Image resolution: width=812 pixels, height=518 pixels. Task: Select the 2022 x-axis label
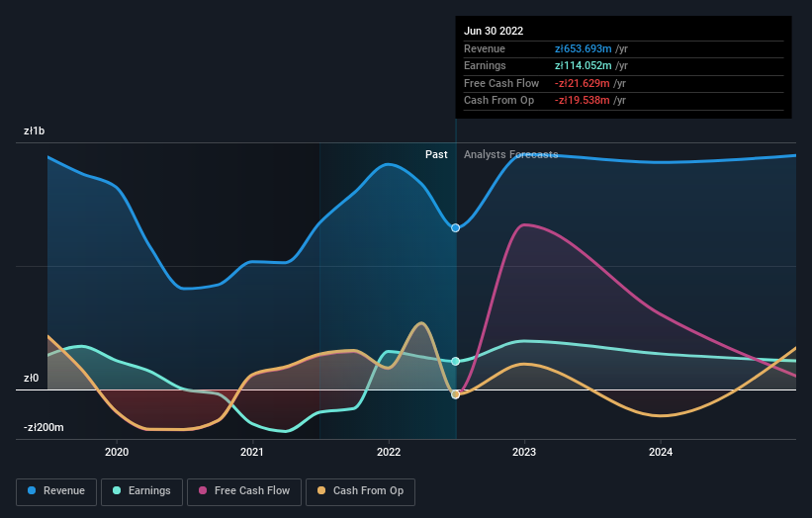coord(389,452)
